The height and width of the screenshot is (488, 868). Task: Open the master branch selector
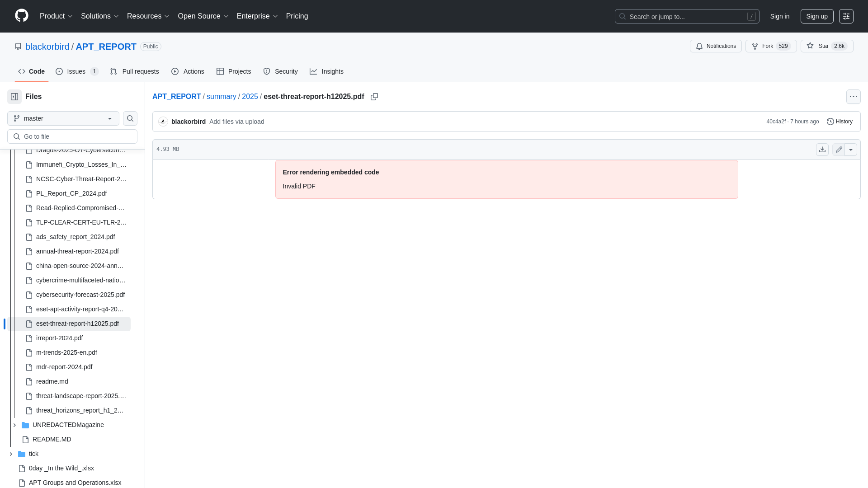(63, 118)
